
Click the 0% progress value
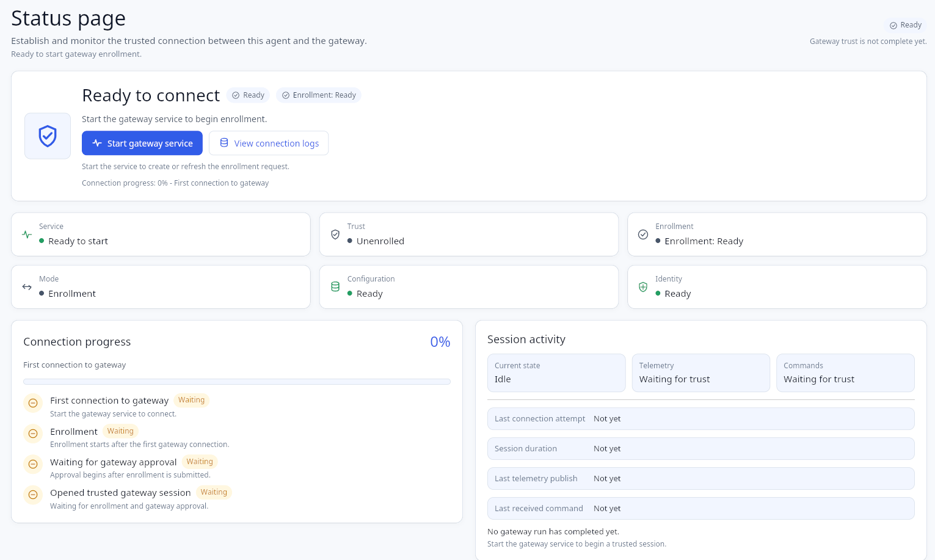[x=440, y=342]
